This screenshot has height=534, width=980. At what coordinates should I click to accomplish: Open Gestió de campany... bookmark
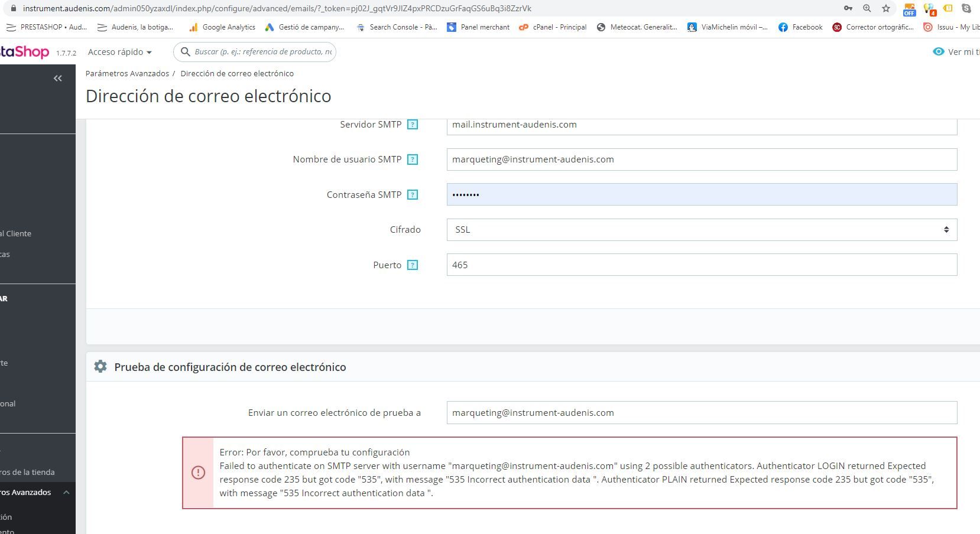(304, 27)
